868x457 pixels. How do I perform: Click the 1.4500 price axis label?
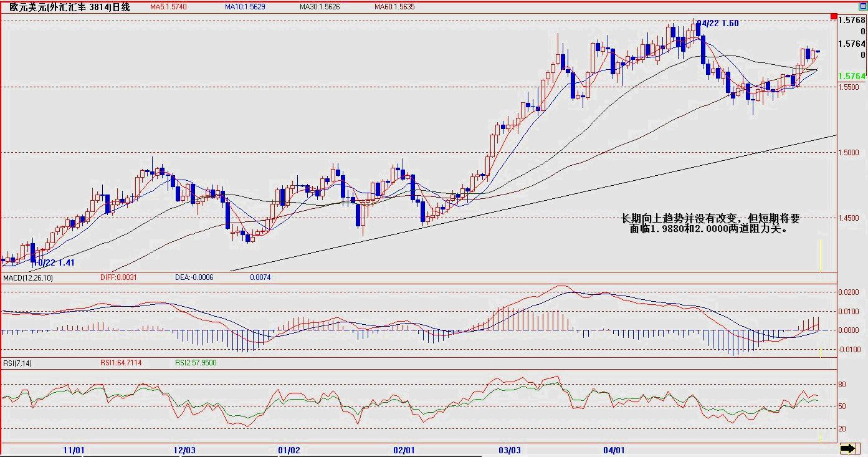(x=850, y=218)
